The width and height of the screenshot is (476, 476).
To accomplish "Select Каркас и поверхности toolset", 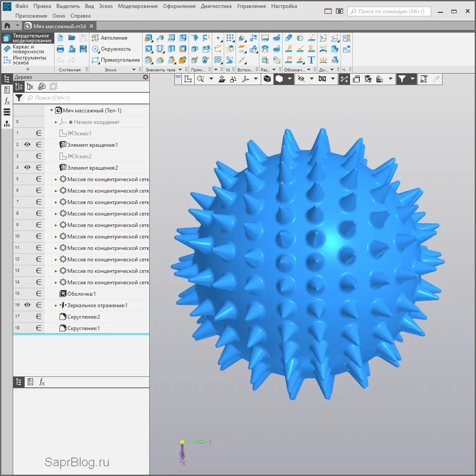I will pyautogui.click(x=28, y=49).
